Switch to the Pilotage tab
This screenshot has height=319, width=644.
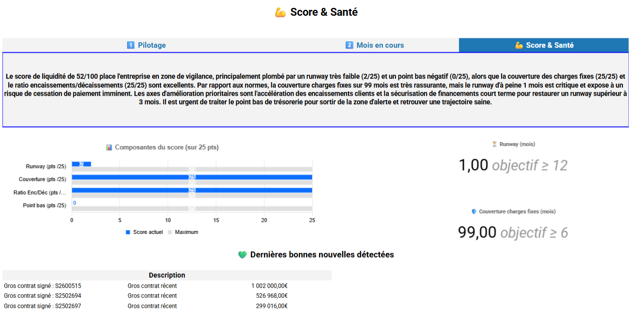(146, 45)
